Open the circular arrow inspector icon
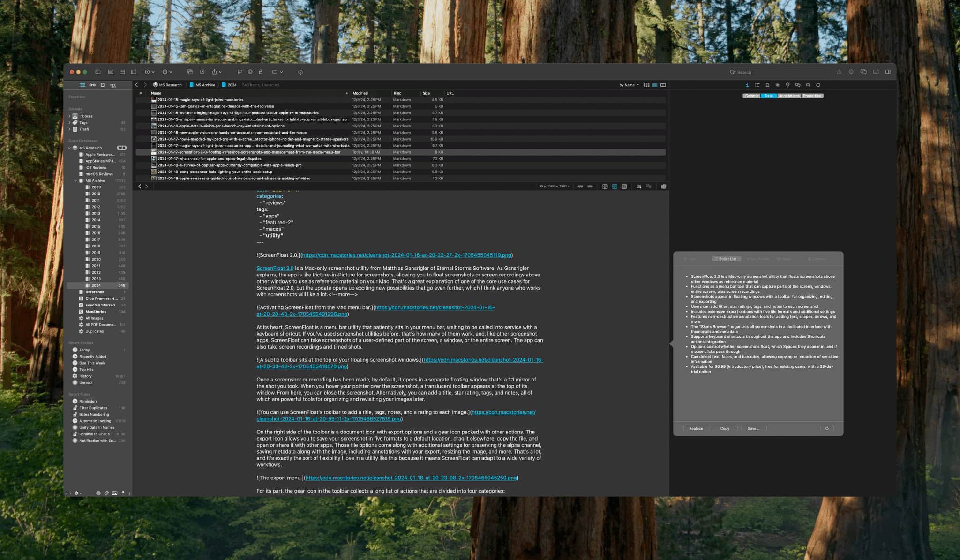 pyautogui.click(x=818, y=85)
